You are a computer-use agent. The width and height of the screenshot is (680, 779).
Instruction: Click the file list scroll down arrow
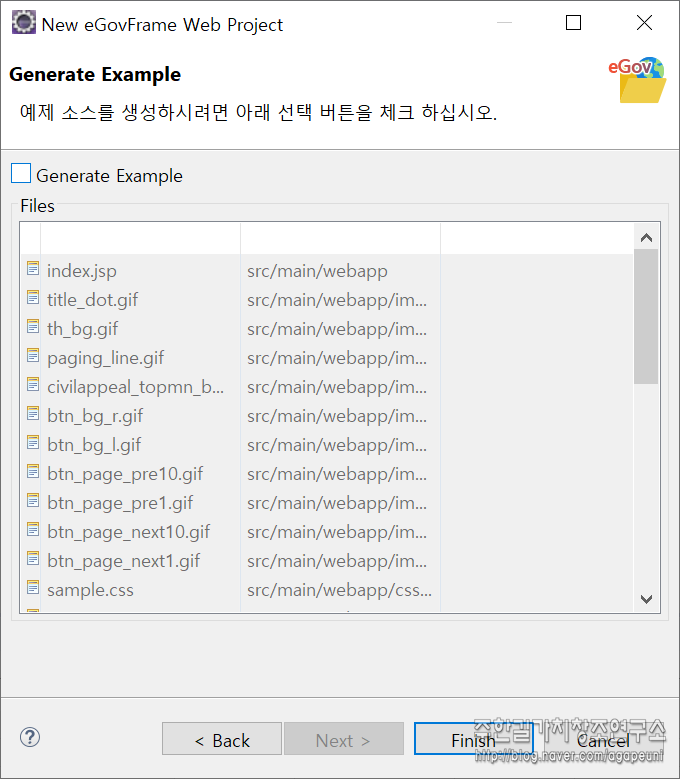click(x=646, y=599)
